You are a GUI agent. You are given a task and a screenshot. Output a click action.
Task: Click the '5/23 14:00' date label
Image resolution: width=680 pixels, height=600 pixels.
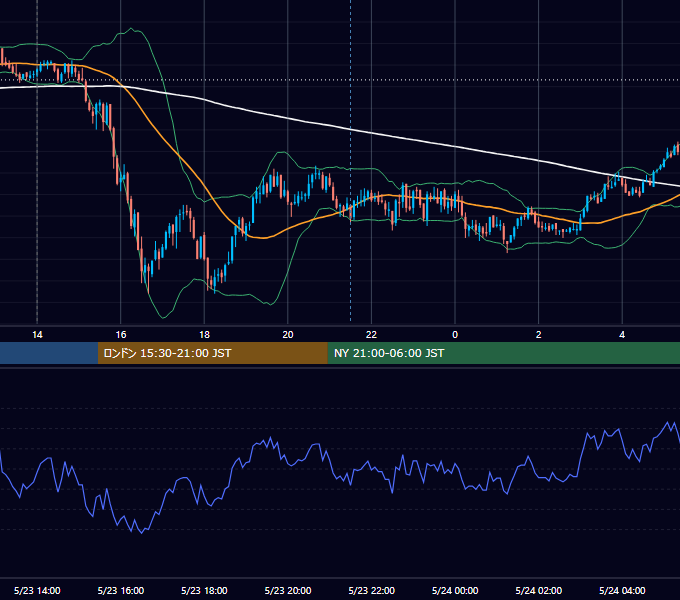[37, 590]
